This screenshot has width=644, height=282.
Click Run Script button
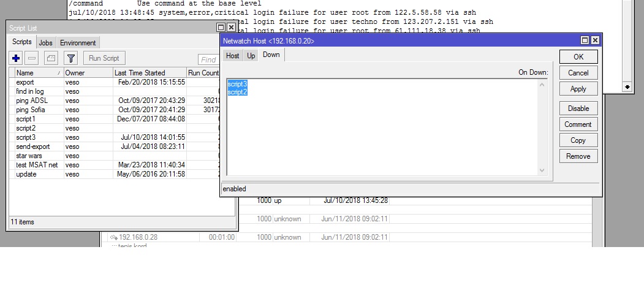[x=104, y=58]
